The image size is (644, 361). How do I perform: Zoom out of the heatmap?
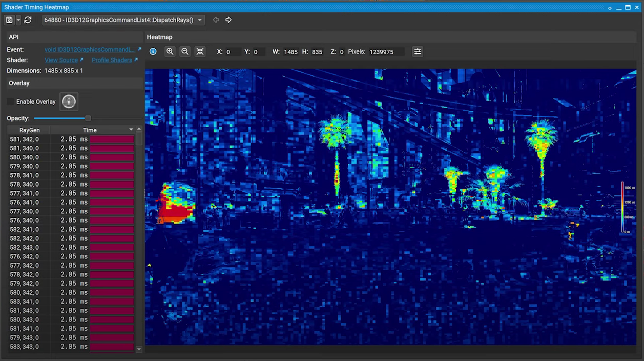point(185,52)
